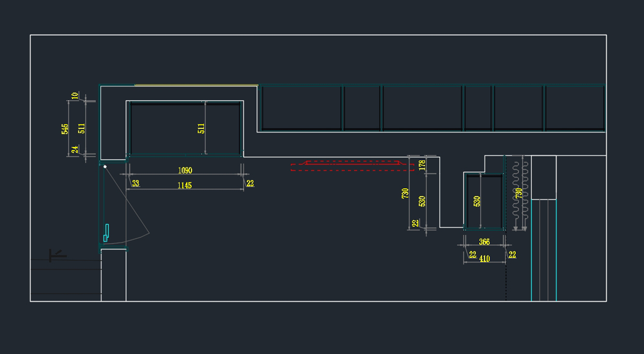Select the 545 vertical dimension text
Image resolution: width=644 pixels, height=354 pixels.
[x=65, y=129]
